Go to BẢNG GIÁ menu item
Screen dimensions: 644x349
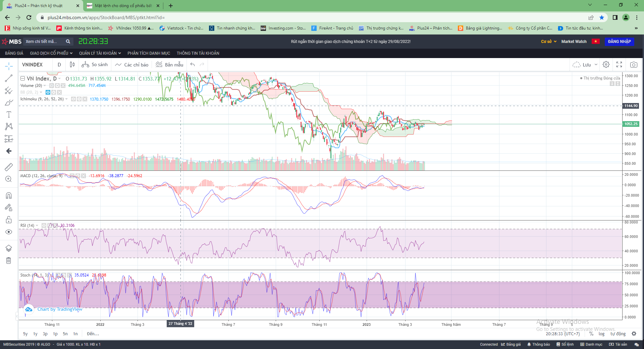tap(14, 53)
